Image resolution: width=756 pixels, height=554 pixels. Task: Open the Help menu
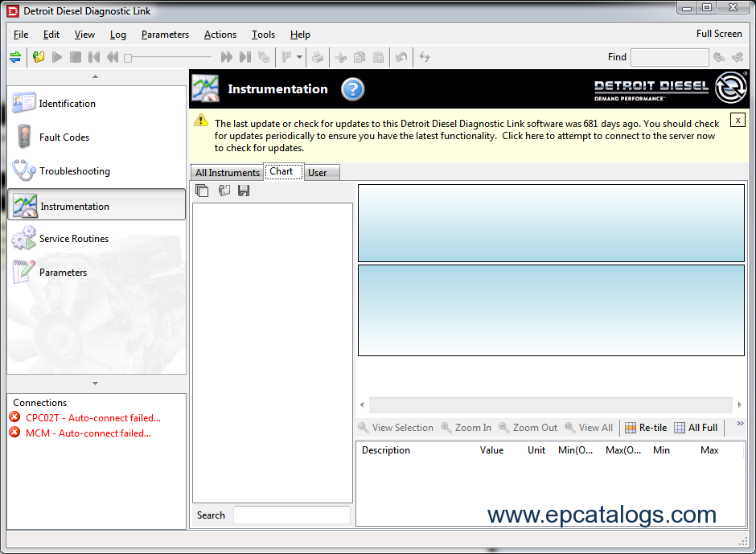(300, 35)
